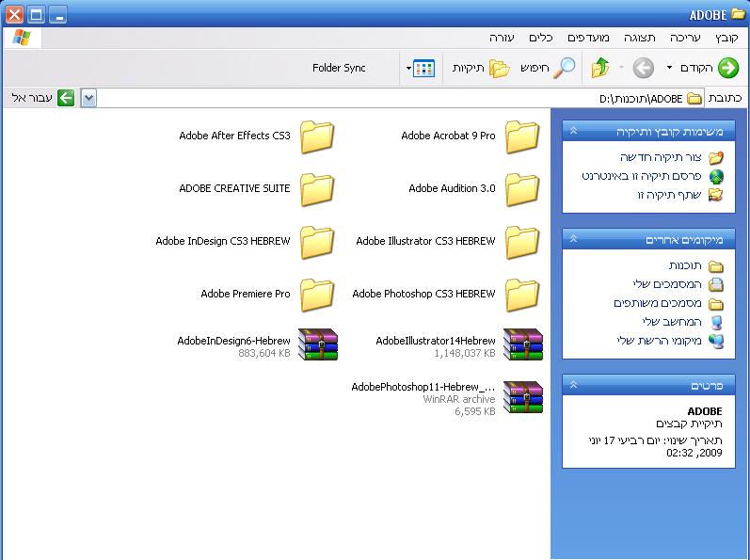Select the Adobe Acrobat 9 Pro folder name
750x560 pixels.
tap(448, 136)
